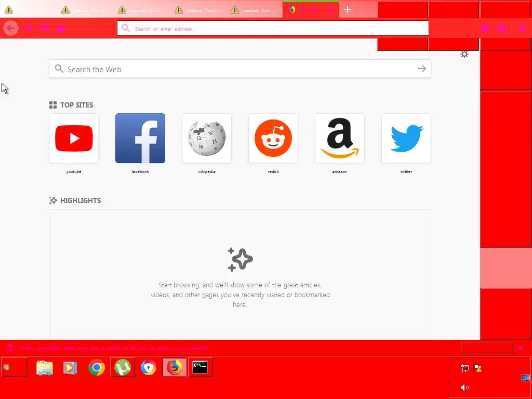
Task: Open the shield-lock browser icon on taskbar
Action: point(148,367)
